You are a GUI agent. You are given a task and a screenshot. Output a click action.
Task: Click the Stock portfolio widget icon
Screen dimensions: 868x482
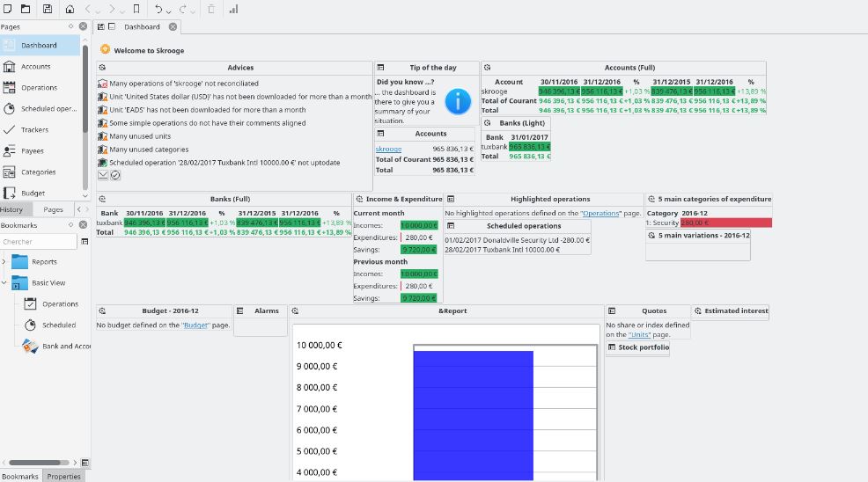click(x=612, y=347)
